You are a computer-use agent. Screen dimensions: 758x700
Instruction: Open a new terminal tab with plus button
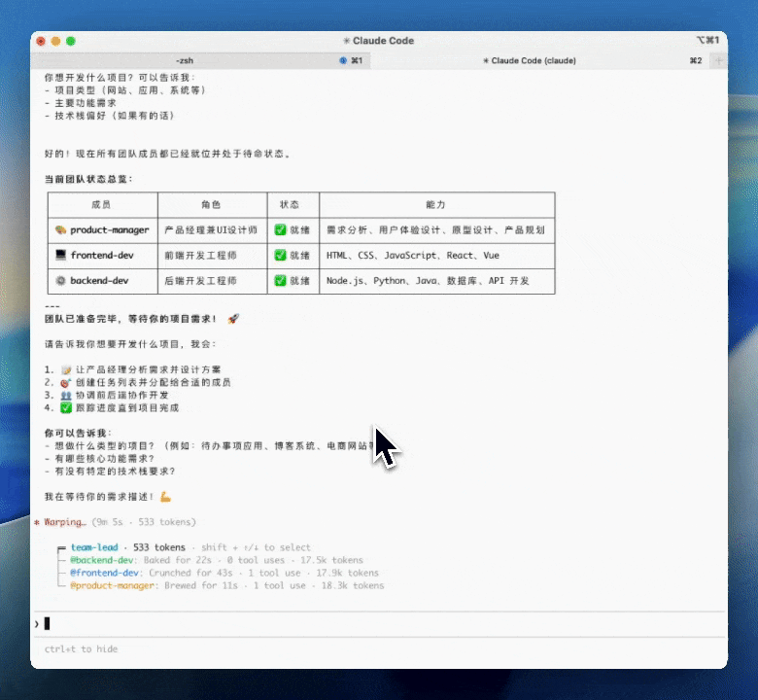click(718, 60)
